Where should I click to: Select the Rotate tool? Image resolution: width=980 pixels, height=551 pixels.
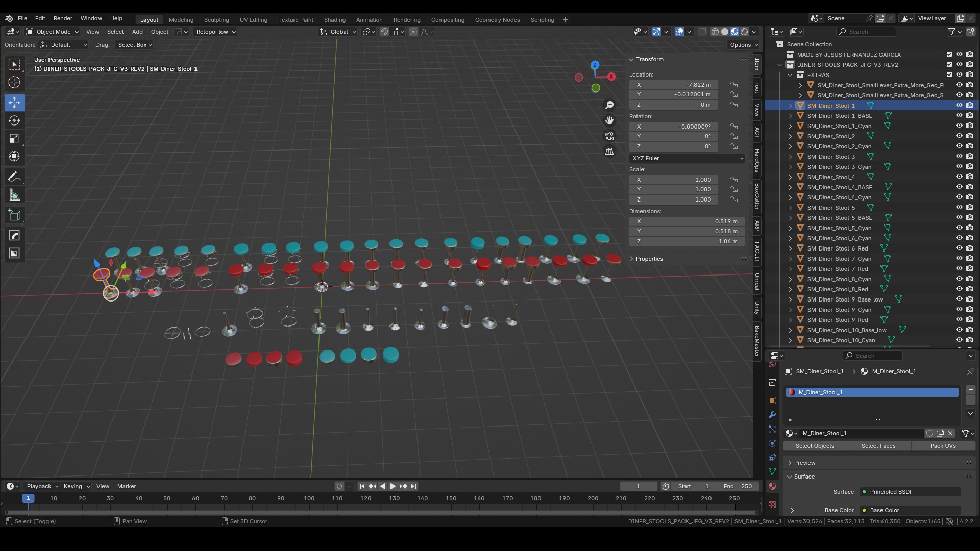pyautogui.click(x=14, y=120)
